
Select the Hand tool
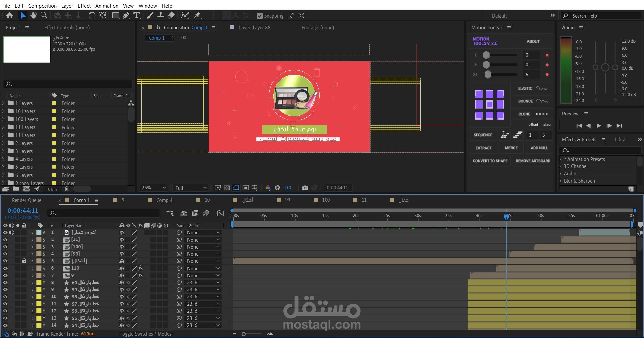click(x=33, y=15)
